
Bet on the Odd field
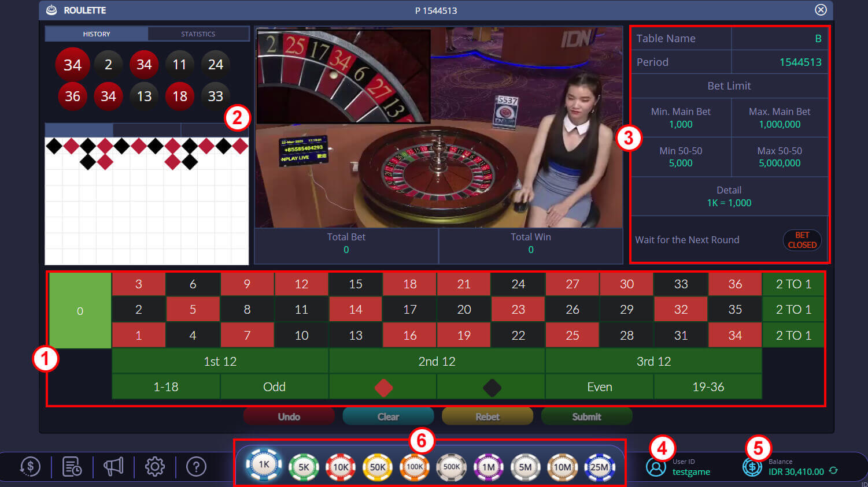click(x=275, y=387)
